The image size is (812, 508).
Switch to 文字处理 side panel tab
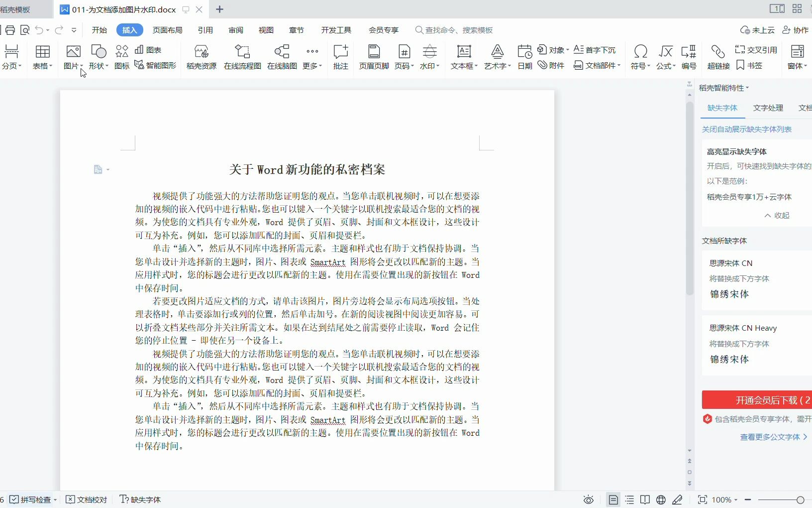(768, 108)
